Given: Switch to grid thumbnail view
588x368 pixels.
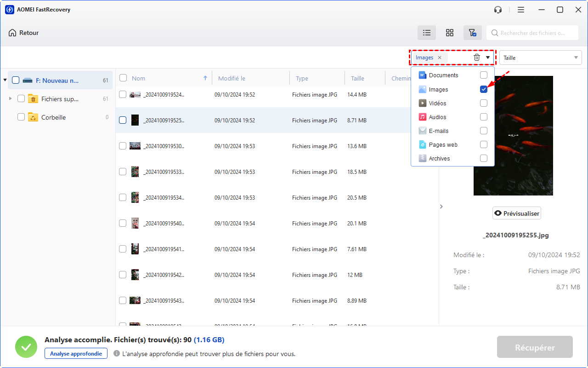Looking at the screenshot, I should pyautogui.click(x=450, y=33).
